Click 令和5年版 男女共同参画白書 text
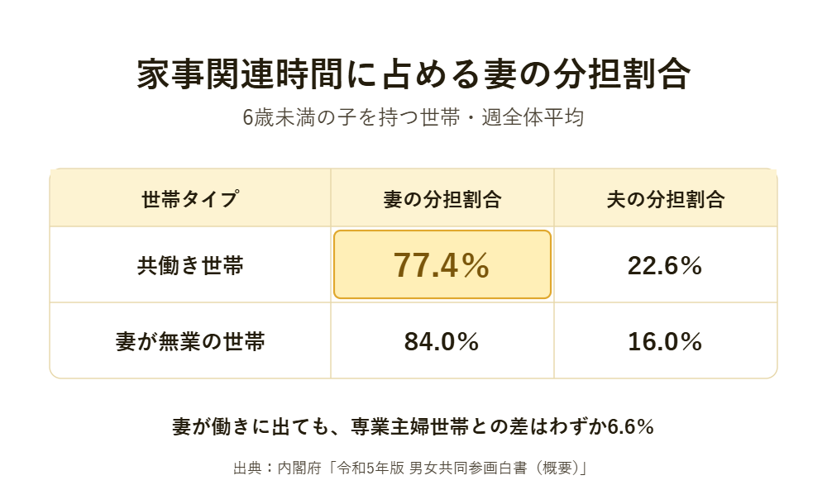Image resolution: width=827 pixels, height=504 pixels. [433, 468]
